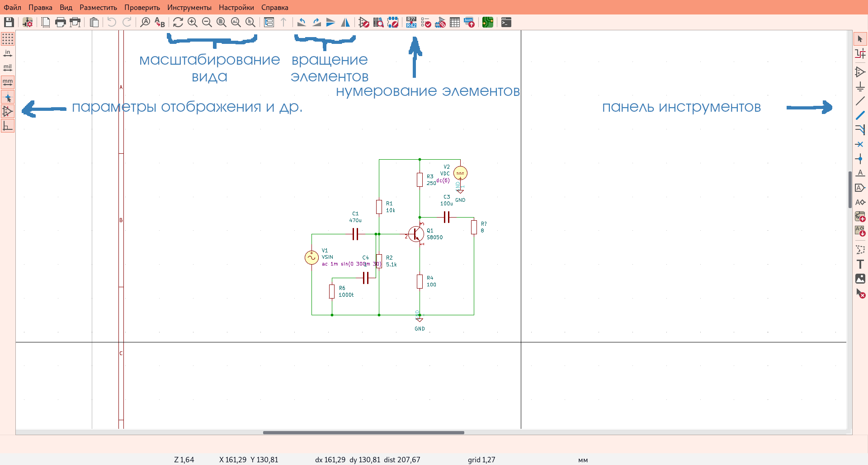Redo the last undone action
This screenshot has width=868, height=465.
(x=127, y=22)
